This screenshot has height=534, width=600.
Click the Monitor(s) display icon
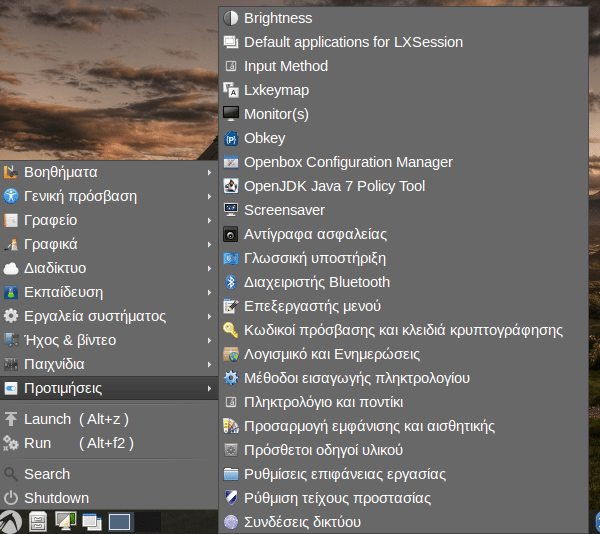[x=231, y=114]
